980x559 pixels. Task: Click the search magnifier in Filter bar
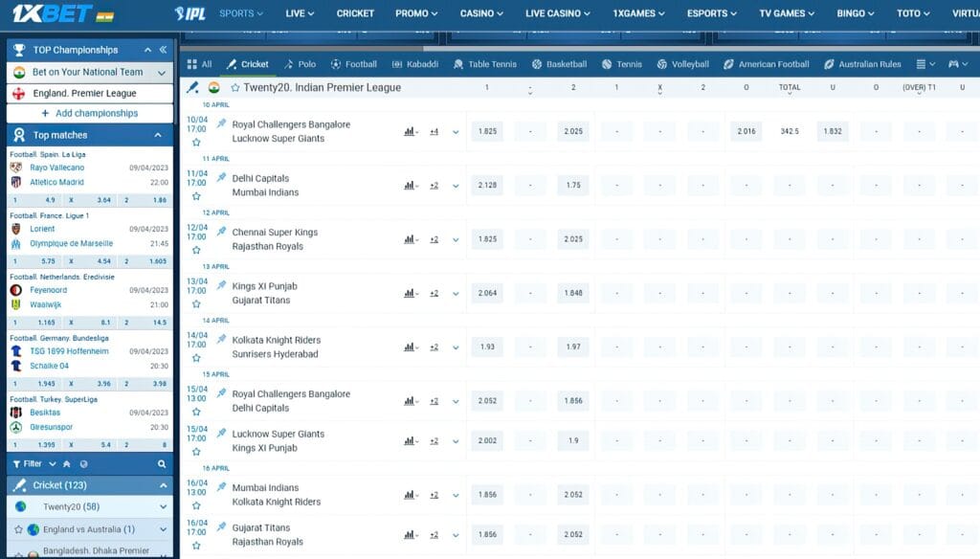(160, 463)
